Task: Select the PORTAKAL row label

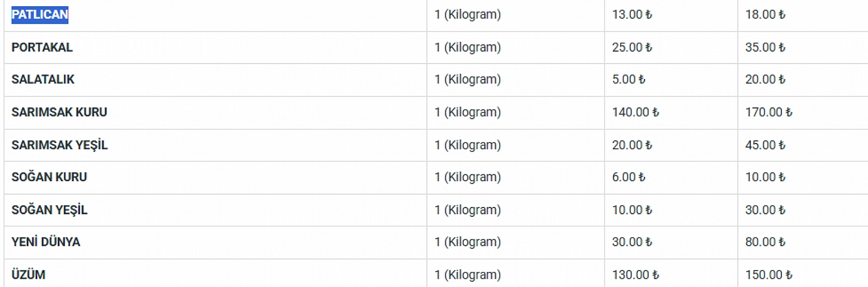Action: pos(42,47)
